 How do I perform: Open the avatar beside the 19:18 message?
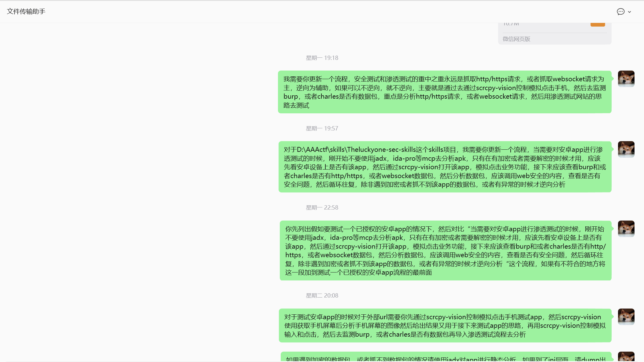[x=626, y=79]
